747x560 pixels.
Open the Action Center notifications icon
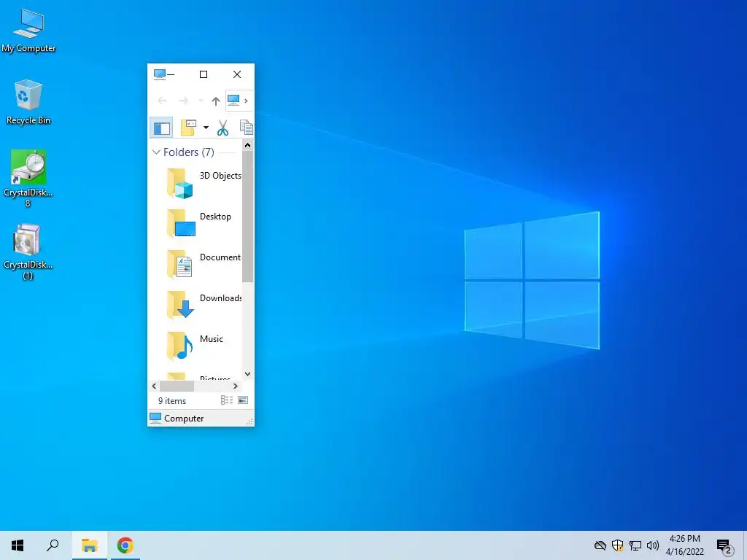(724, 546)
